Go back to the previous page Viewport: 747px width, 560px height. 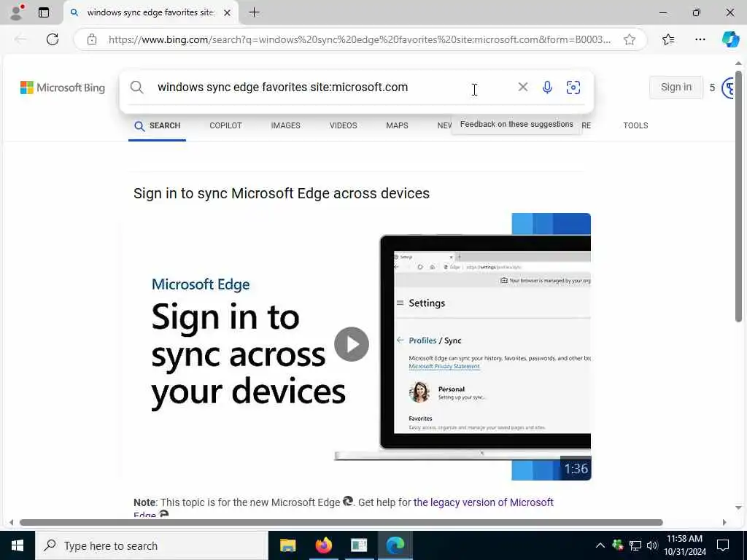click(x=20, y=39)
